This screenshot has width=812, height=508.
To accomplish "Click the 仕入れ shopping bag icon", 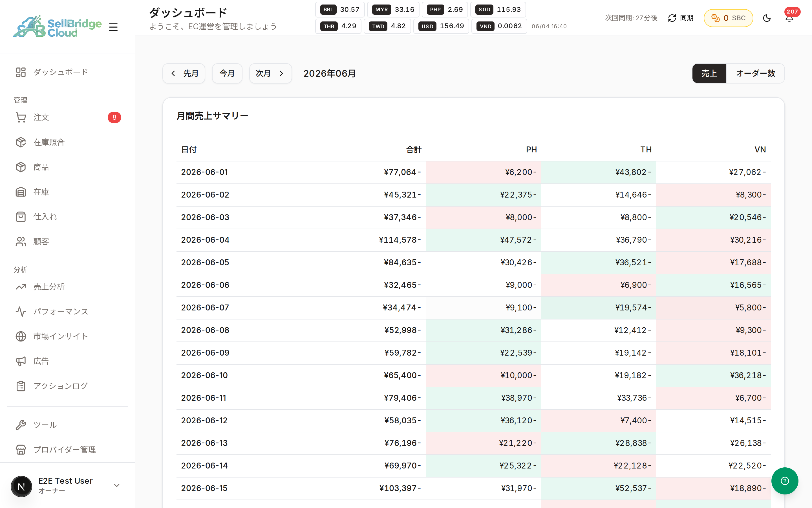I will (x=21, y=217).
